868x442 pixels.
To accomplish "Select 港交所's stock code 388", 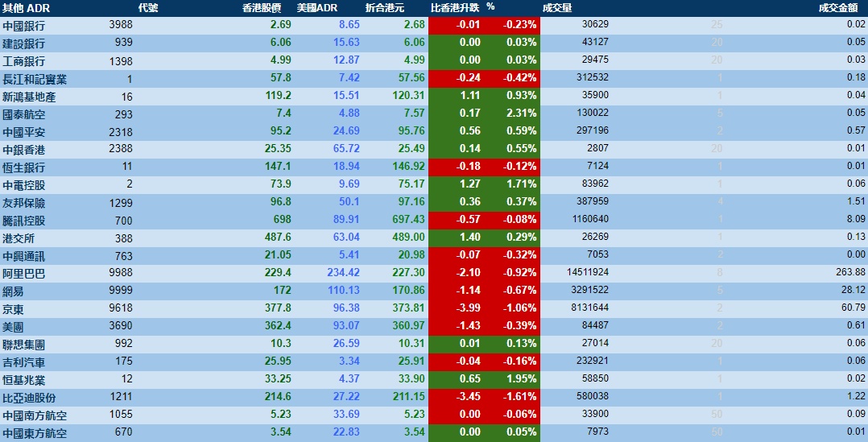I will (x=123, y=238).
